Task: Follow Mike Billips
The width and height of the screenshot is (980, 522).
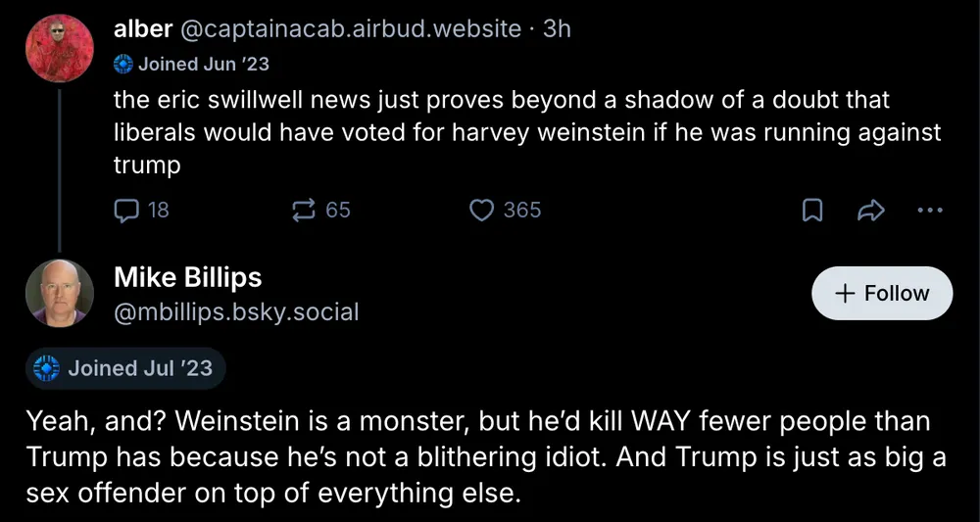Action: [x=882, y=293]
